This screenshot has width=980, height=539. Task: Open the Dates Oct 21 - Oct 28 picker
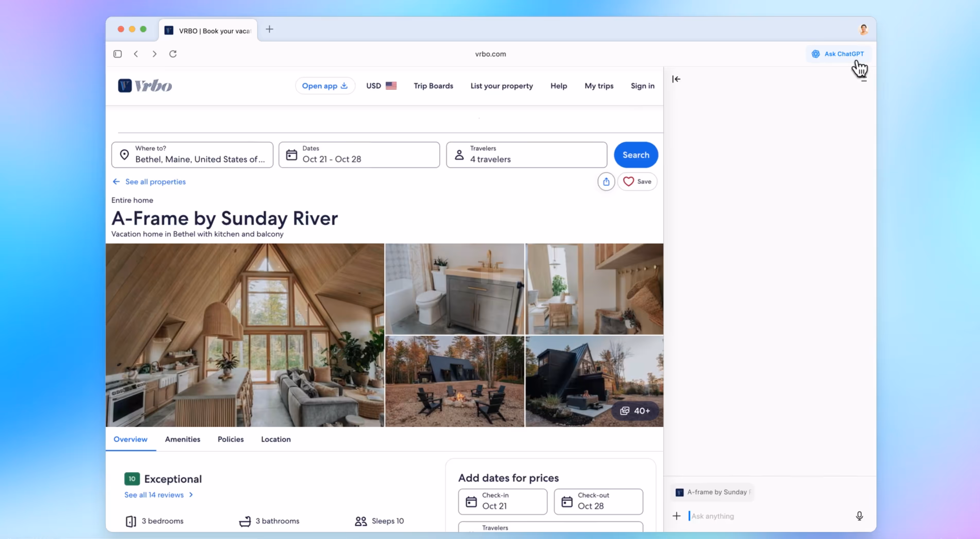[359, 155]
